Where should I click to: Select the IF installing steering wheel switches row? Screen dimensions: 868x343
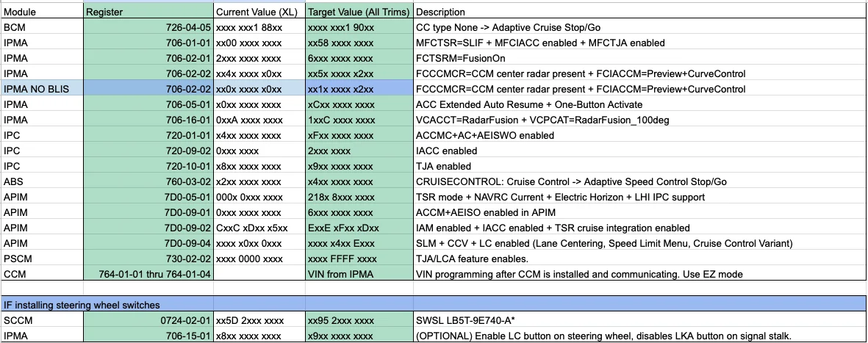(434, 305)
